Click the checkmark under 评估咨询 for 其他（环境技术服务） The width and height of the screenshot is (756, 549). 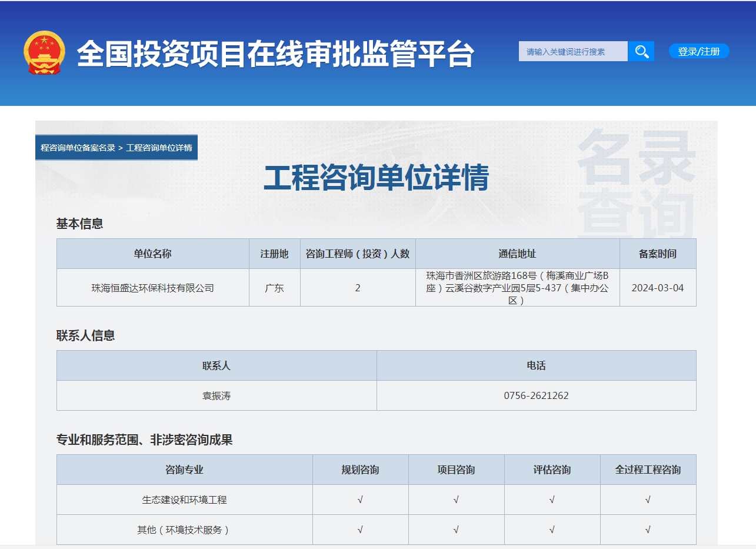tap(551, 530)
